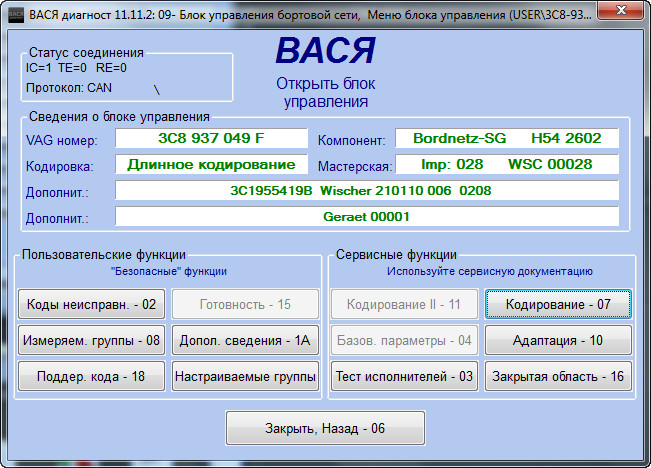Image resolution: width=651 pixels, height=468 pixels.
Task: Click the greyed-out Базов. параметры - 04 button
Action: [405, 340]
